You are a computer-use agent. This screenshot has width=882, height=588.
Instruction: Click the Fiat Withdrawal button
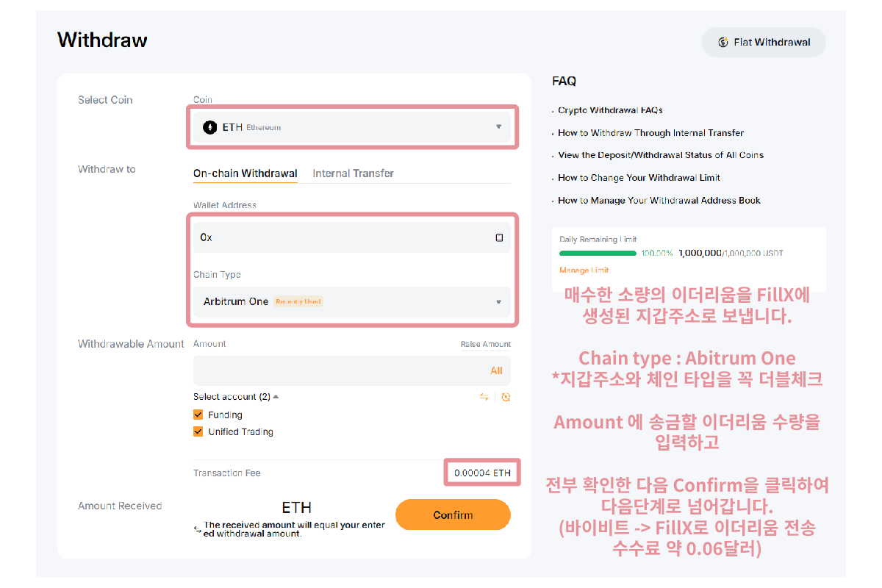pyautogui.click(x=764, y=42)
